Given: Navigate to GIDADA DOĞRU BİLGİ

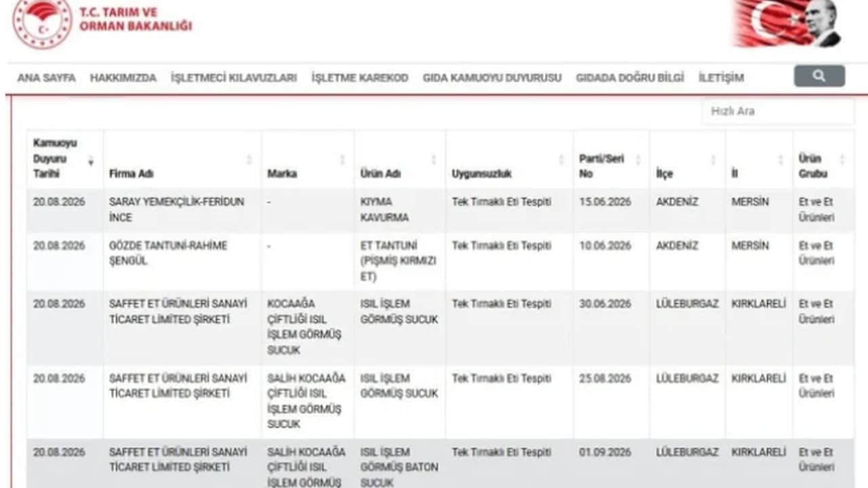Looking at the screenshot, I should (630, 77).
